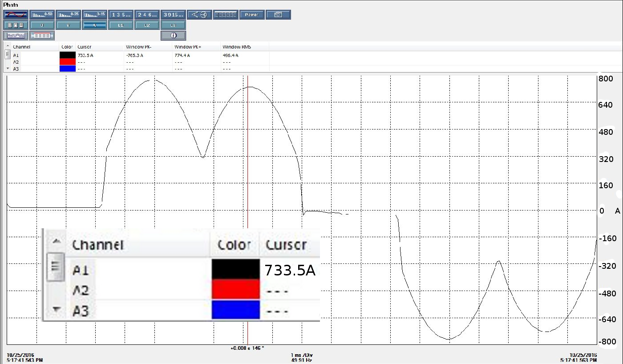Click the 49.91 Hz frequency readout
Viewport: 623px width, 364px height.
301,360
